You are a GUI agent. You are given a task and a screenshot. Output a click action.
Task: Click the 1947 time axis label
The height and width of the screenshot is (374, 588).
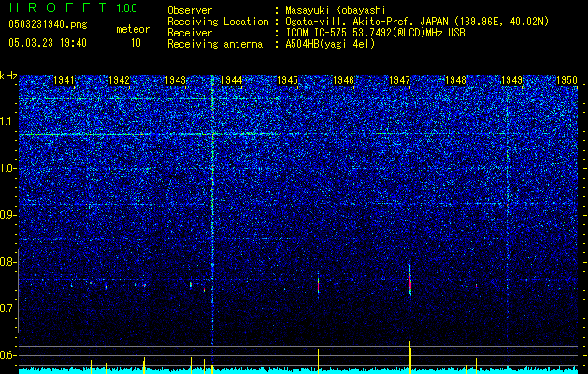tap(399, 80)
